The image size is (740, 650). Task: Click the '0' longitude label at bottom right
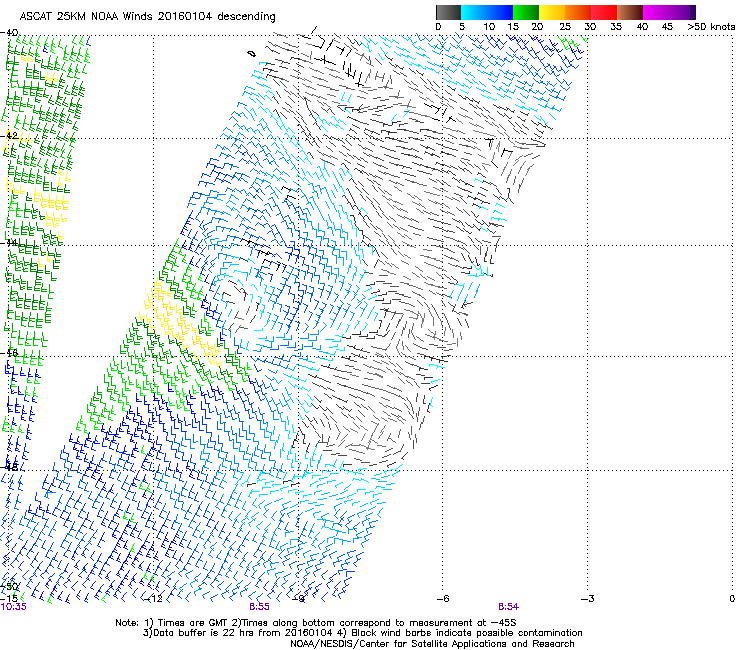[x=732, y=599]
